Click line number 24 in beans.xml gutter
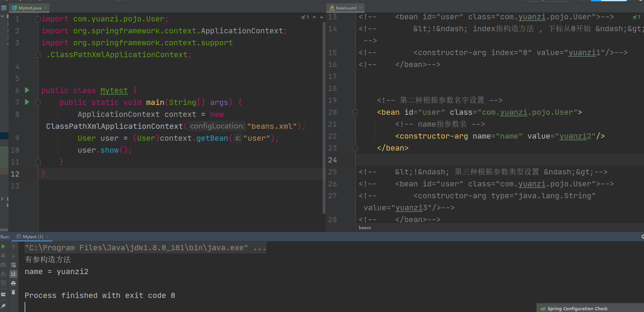The image size is (644, 312). pyautogui.click(x=333, y=160)
